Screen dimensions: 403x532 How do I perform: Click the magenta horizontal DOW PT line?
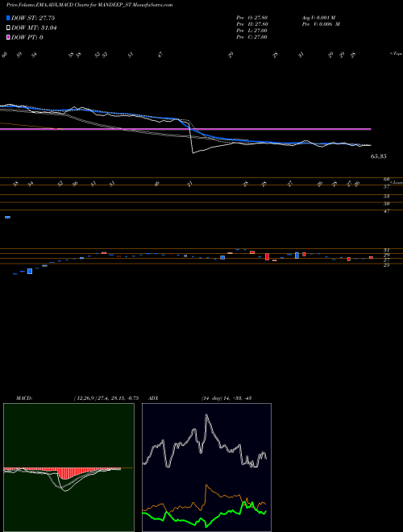tap(185, 129)
